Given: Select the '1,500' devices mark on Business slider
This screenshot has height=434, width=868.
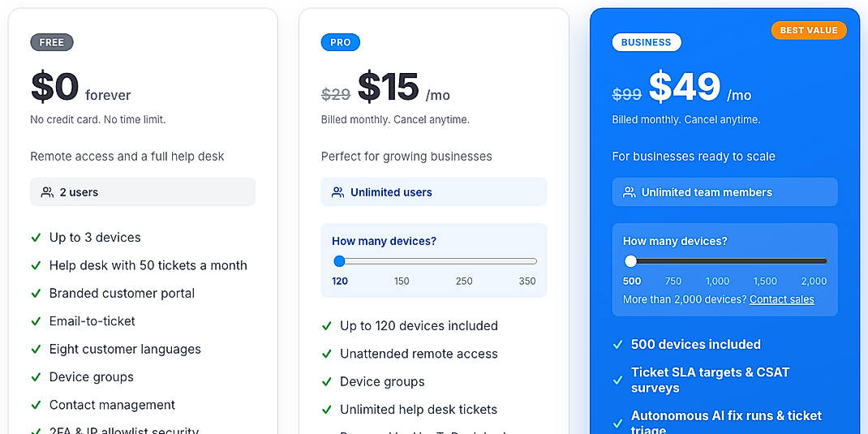Looking at the screenshot, I should (x=765, y=281).
